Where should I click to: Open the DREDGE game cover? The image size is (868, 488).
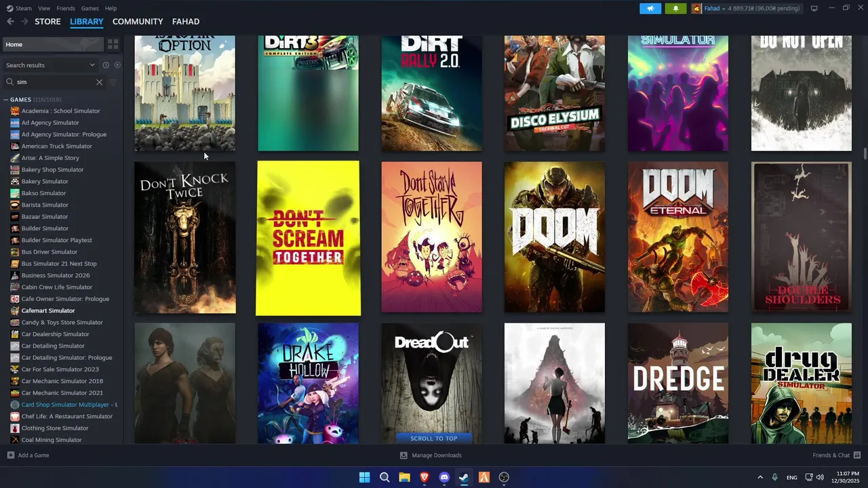coord(678,384)
